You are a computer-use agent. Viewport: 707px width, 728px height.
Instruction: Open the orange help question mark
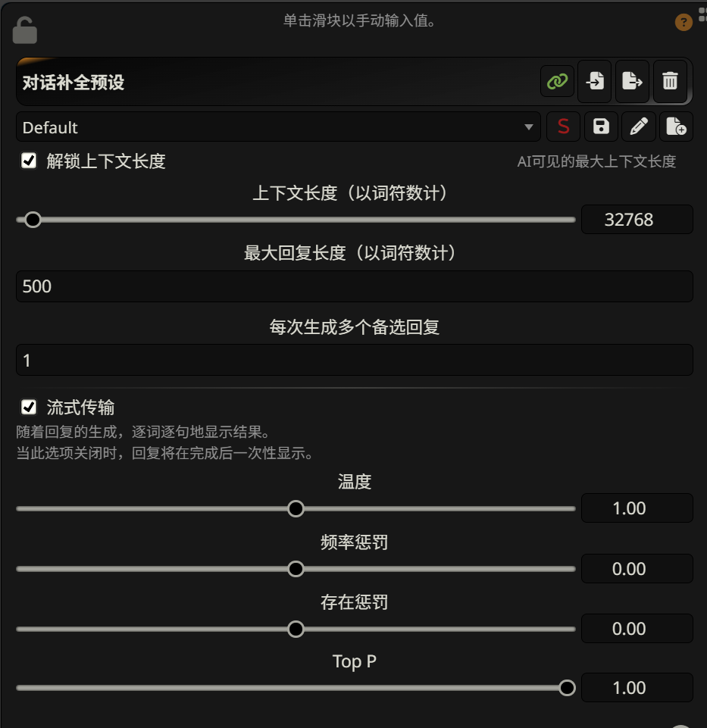coord(684,23)
